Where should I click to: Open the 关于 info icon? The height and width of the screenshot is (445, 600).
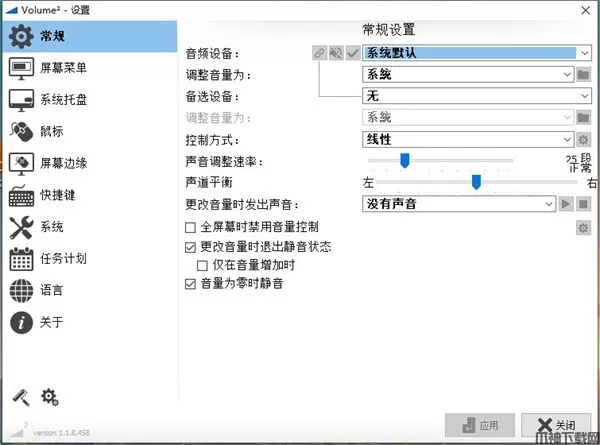tap(21, 322)
